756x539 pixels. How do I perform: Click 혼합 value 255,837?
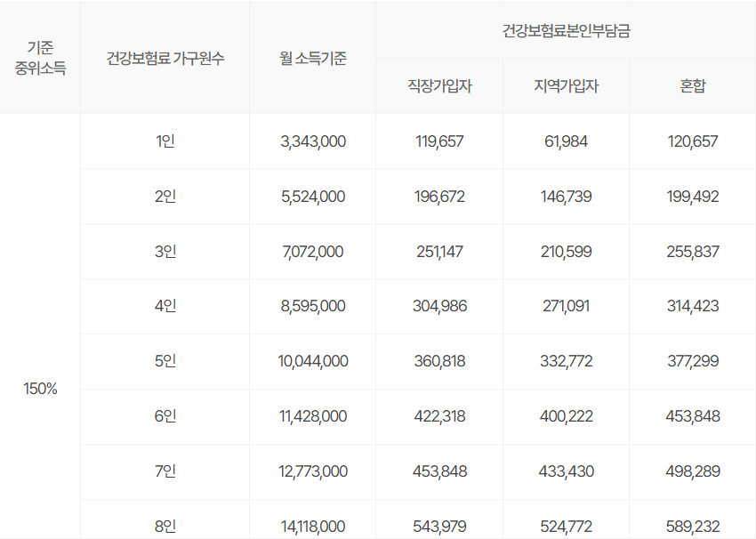(692, 252)
